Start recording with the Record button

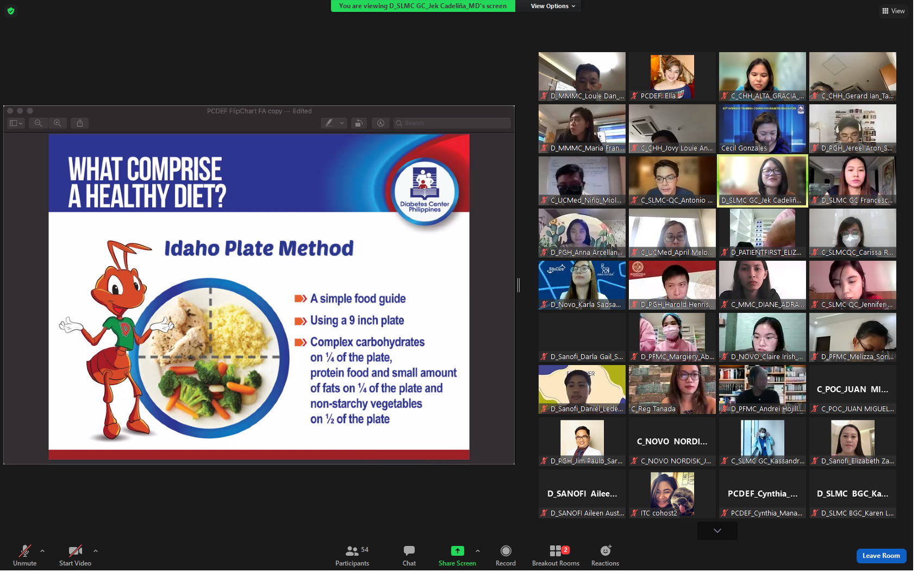coord(505,556)
